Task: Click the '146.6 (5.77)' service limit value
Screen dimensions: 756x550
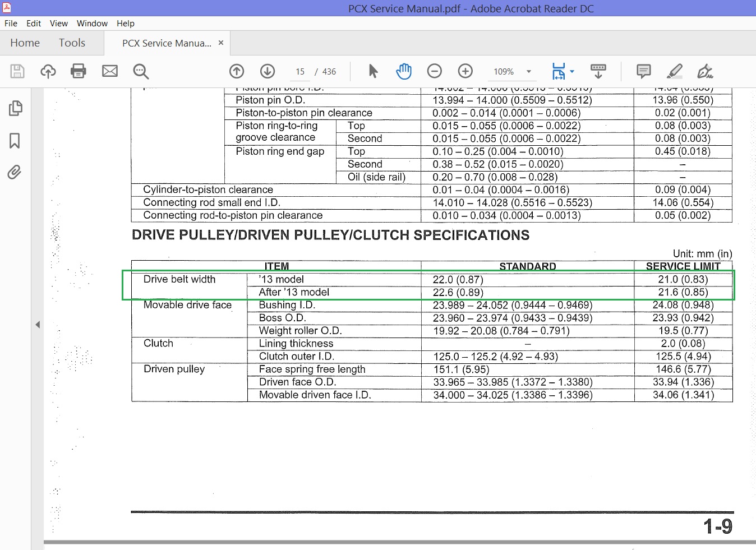Action: coord(683,369)
